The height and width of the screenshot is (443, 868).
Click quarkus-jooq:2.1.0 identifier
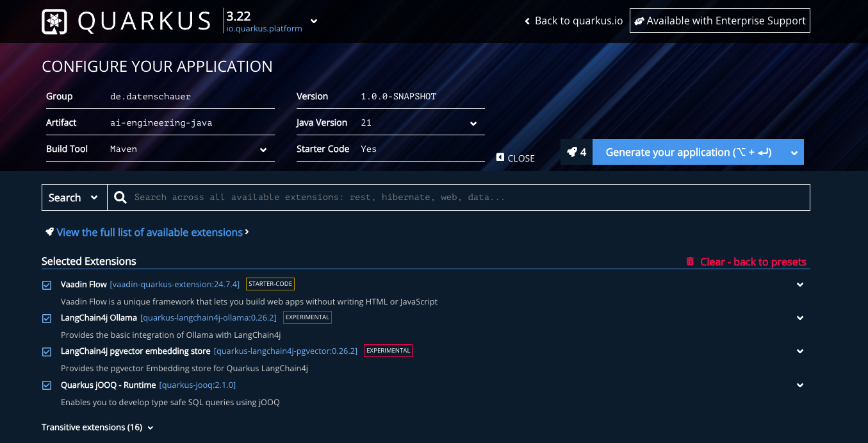pos(197,385)
